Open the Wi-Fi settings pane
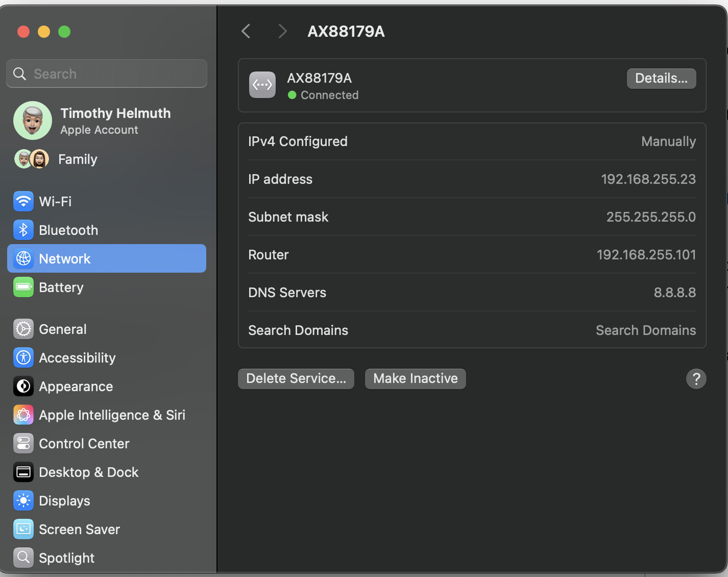 coord(107,201)
